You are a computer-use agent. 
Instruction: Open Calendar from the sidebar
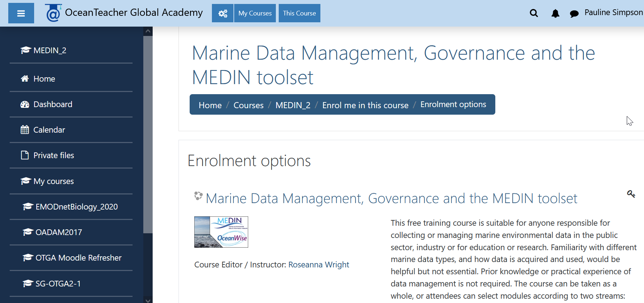tap(49, 130)
